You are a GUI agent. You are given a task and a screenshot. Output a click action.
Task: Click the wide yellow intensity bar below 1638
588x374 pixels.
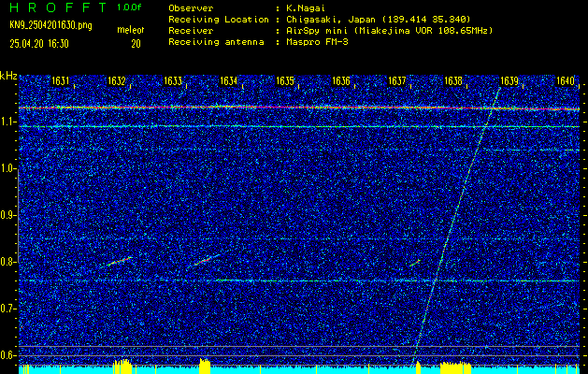point(455,368)
